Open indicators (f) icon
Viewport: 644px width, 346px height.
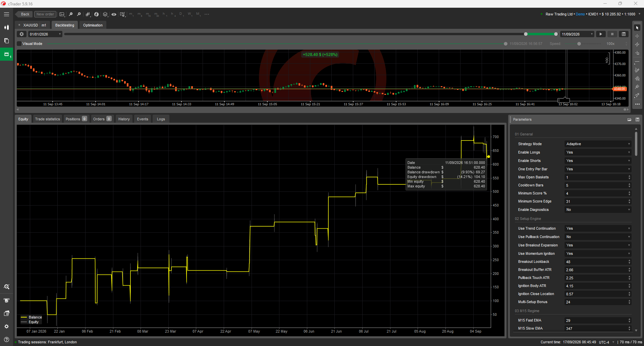pos(96,14)
